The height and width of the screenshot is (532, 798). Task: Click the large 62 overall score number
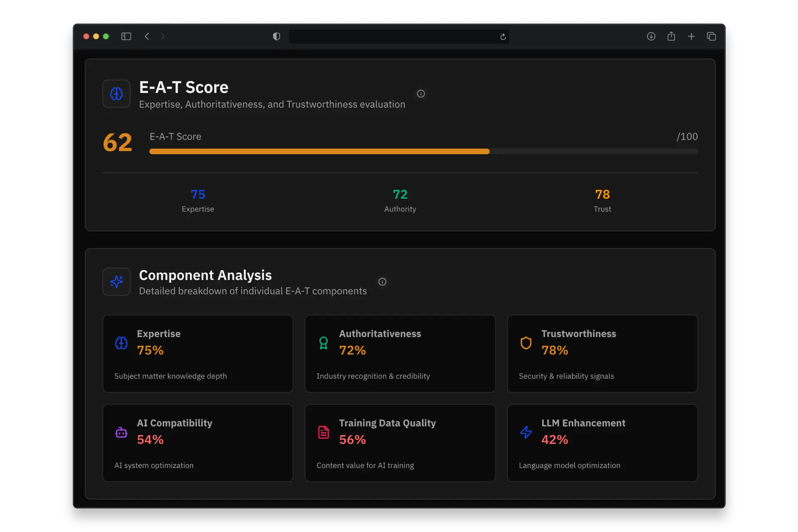[x=118, y=143]
